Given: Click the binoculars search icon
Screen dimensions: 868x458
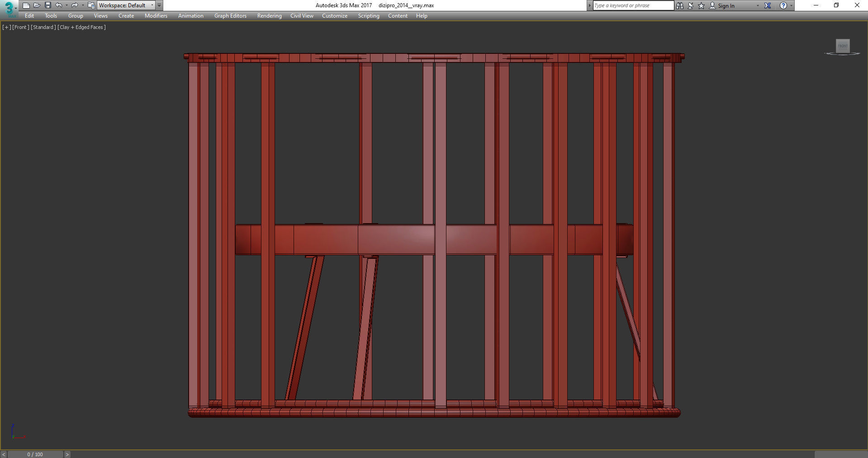Looking at the screenshot, I should point(679,5).
